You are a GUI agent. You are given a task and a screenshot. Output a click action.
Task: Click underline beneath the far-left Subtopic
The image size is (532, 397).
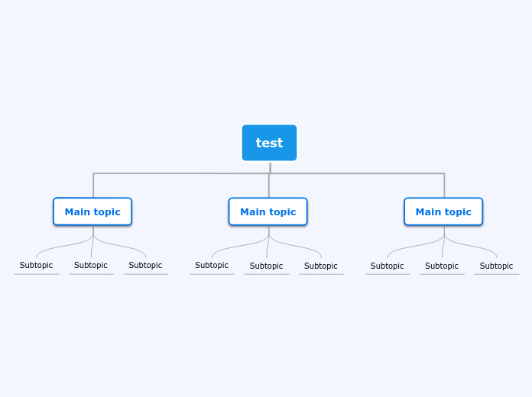coord(36,274)
